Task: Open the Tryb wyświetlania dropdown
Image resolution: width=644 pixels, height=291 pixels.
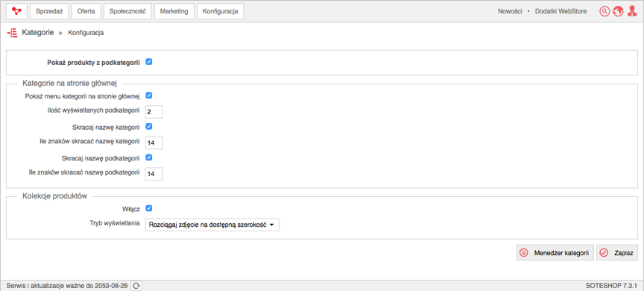Action: pyautogui.click(x=212, y=225)
